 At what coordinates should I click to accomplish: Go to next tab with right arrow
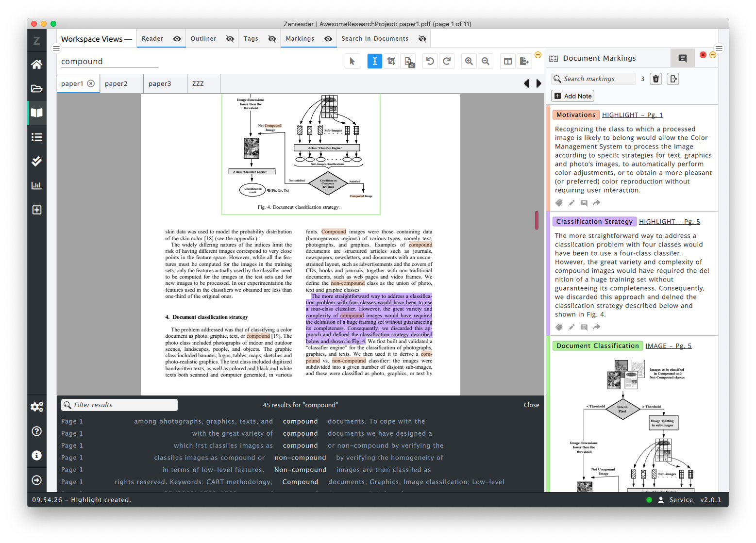[538, 83]
